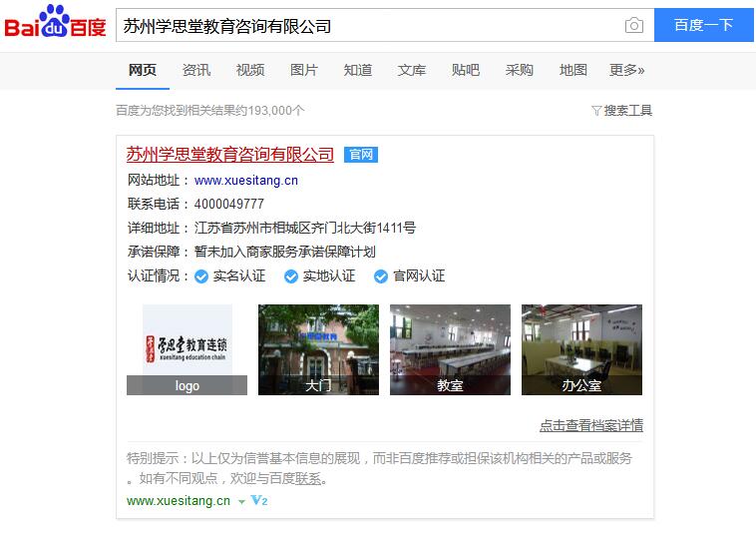756x533 pixels.
Task: Open the www.xuesitang.cn website address link
Action: click(246, 181)
